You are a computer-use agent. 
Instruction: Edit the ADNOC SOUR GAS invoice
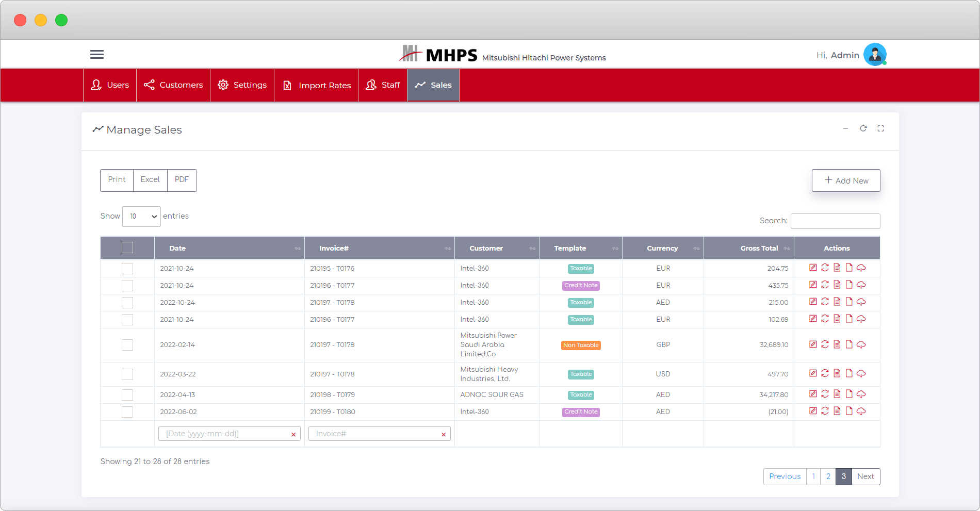813,394
